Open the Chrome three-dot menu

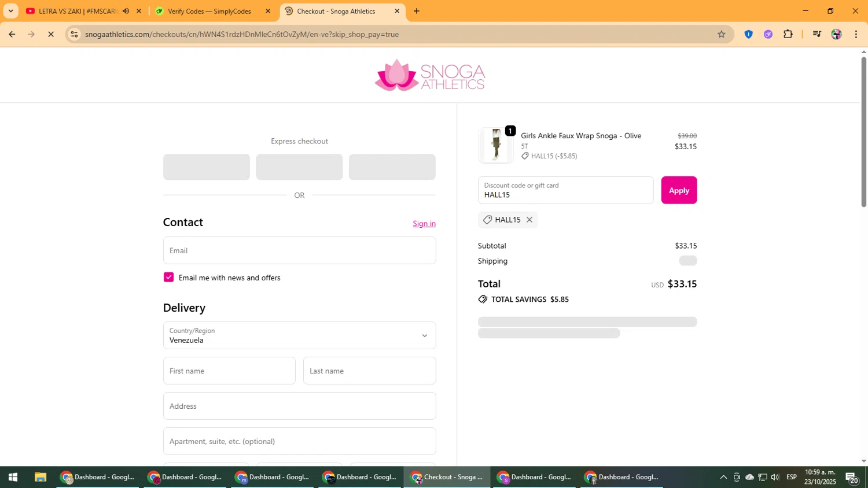pos(856,34)
